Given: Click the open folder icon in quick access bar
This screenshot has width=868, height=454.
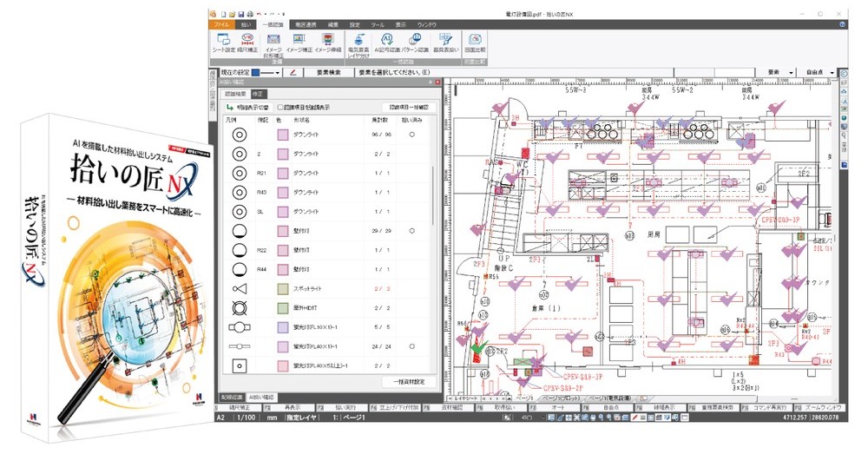Looking at the screenshot, I should (x=233, y=14).
